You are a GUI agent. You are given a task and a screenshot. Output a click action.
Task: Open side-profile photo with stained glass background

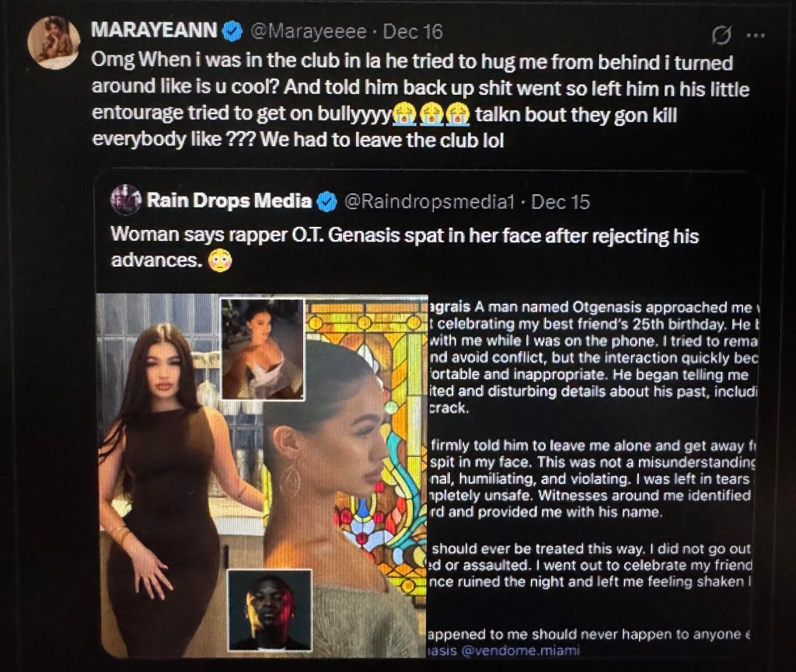tap(345, 477)
